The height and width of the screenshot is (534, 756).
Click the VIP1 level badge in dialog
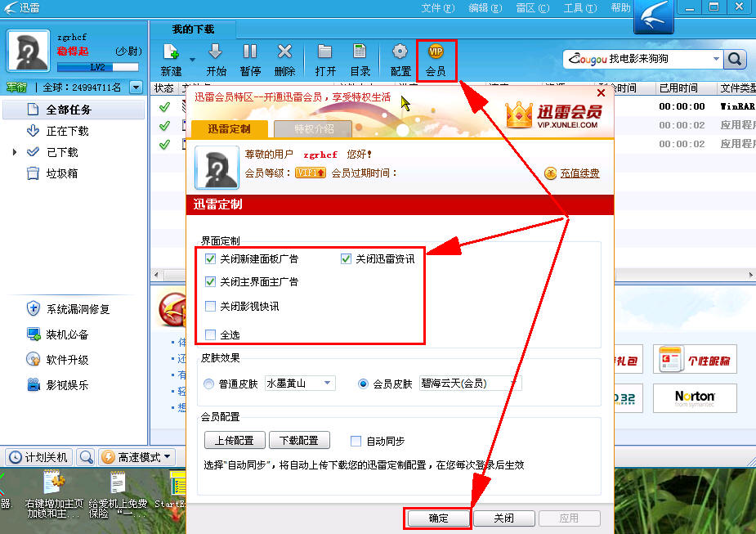tap(311, 173)
